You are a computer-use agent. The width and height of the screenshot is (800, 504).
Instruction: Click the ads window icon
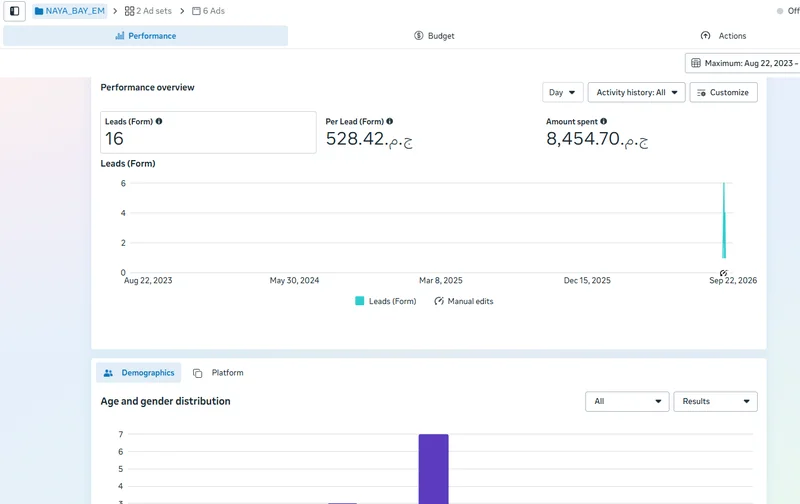(196, 11)
